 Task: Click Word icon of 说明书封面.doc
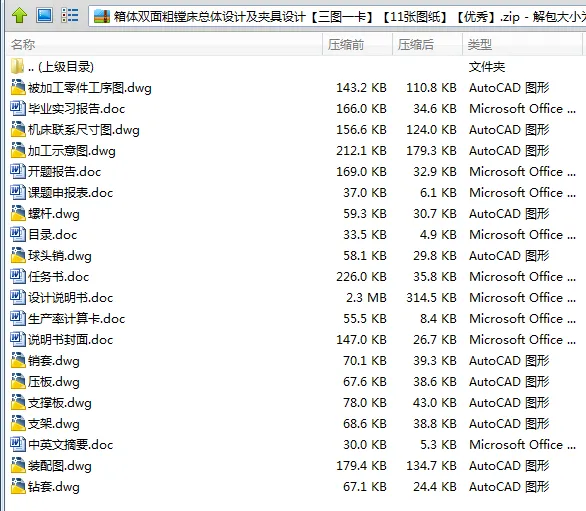[x=18, y=339]
